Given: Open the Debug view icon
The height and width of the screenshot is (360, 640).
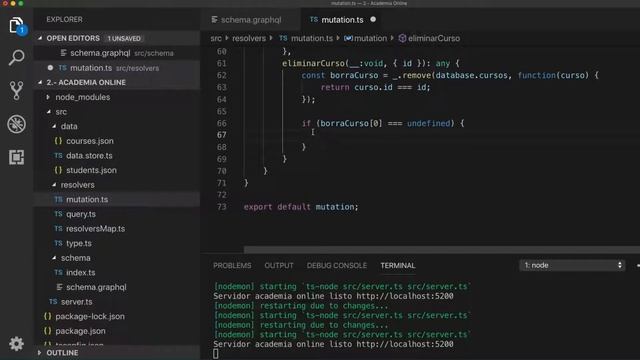Looking at the screenshot, I should pos(16,124).
